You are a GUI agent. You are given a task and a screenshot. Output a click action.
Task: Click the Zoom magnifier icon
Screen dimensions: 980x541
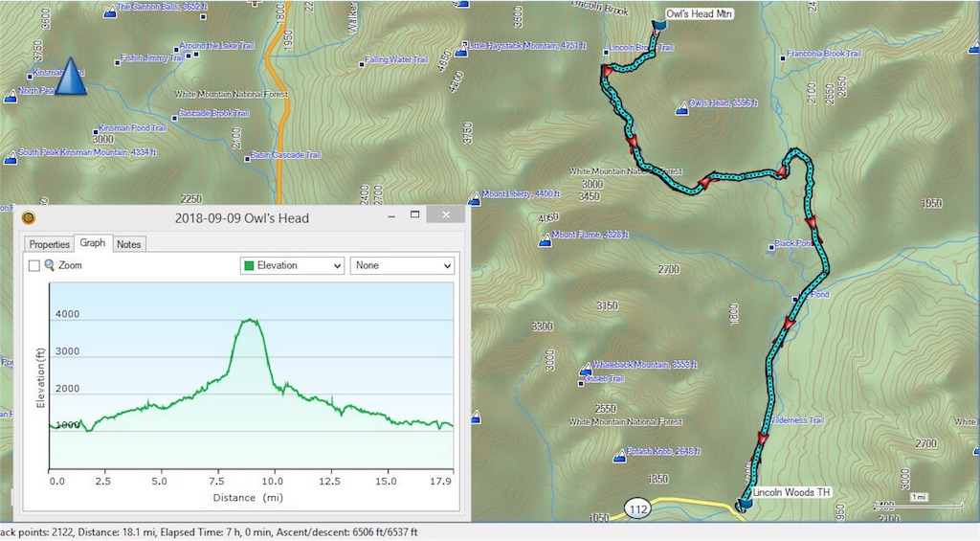point(50,265)
